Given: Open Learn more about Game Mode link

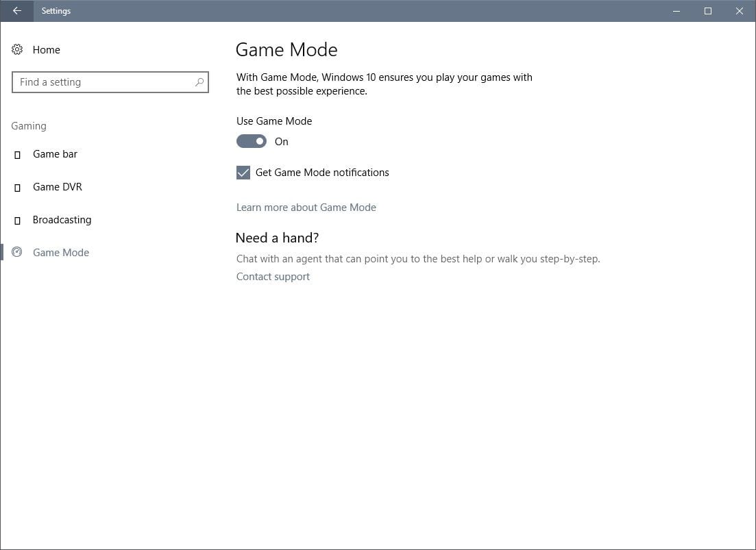Looking at the screenshot, I should pos(306,207).
